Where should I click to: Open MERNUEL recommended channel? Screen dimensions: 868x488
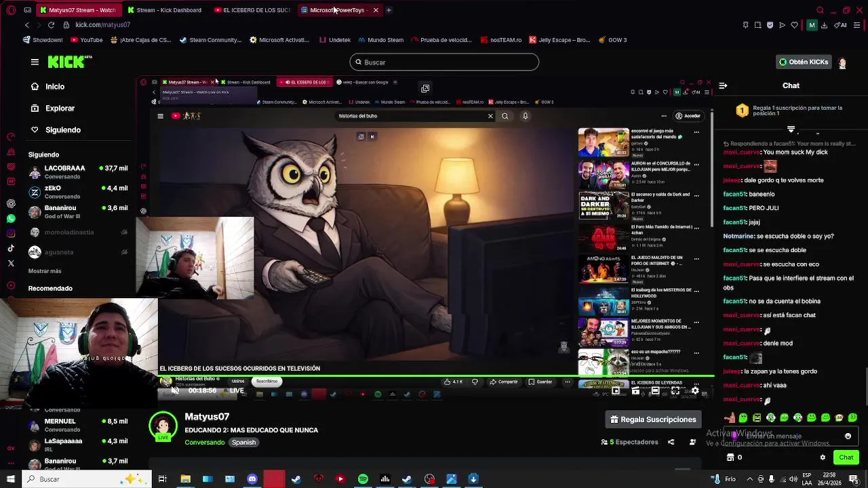(x=78, y=425)
